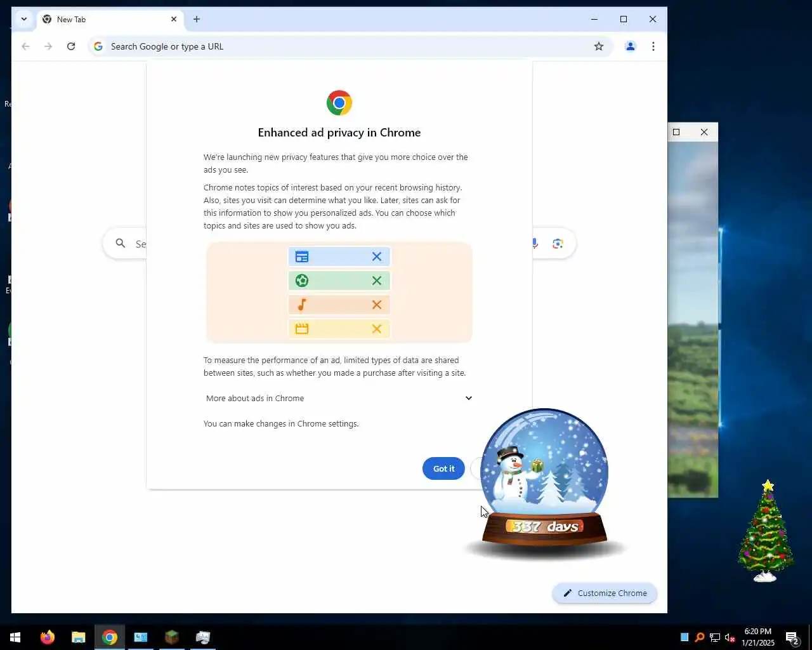
Task: Open the Minecraft block taskbar icon
Action: (172, 637)
